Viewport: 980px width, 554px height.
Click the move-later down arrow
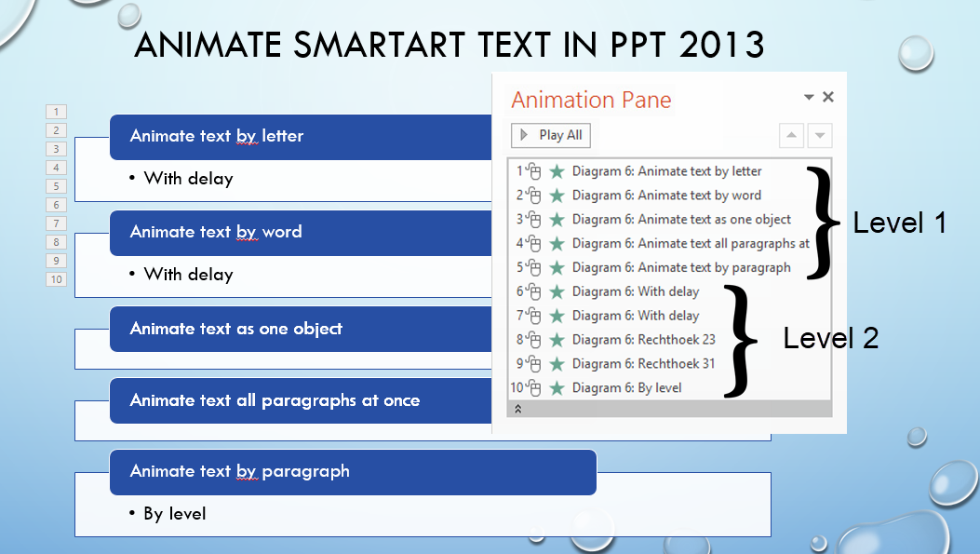point(819,135)
